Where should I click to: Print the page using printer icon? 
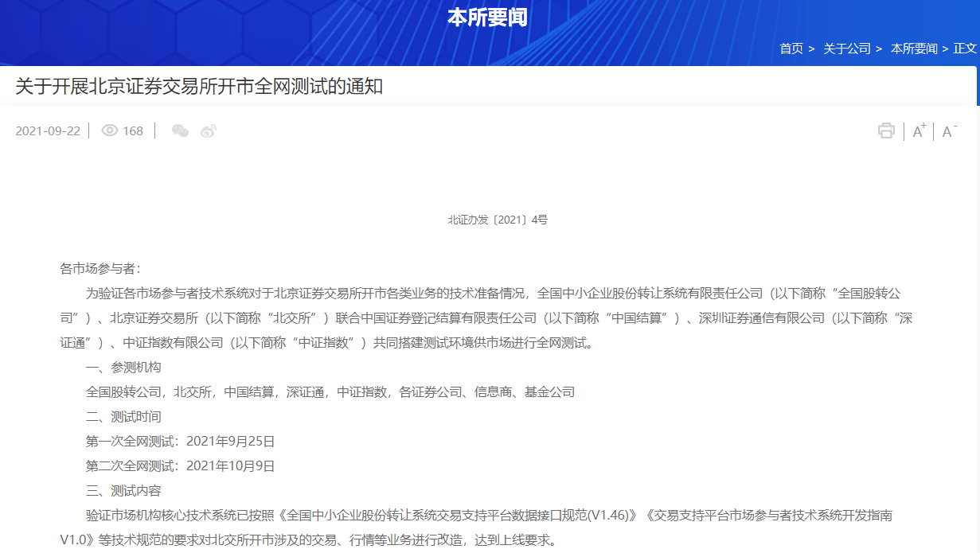[x=886, y=131]
